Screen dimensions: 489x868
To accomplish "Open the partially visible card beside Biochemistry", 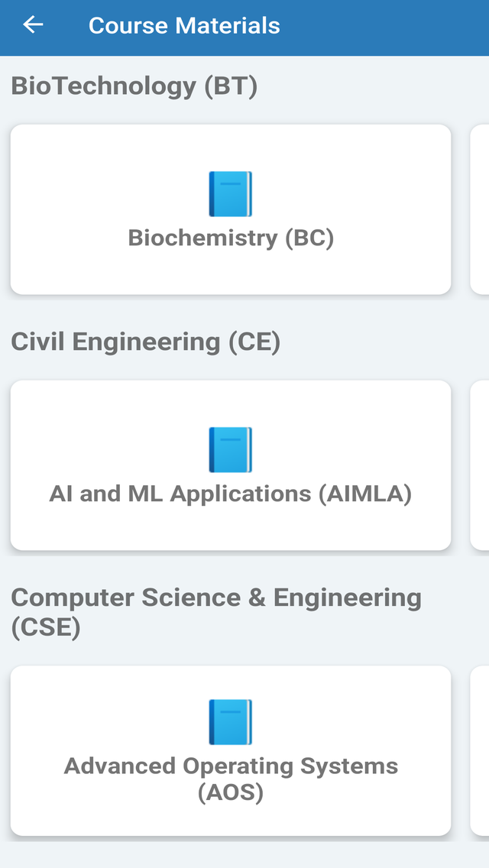I will [481, 209].
